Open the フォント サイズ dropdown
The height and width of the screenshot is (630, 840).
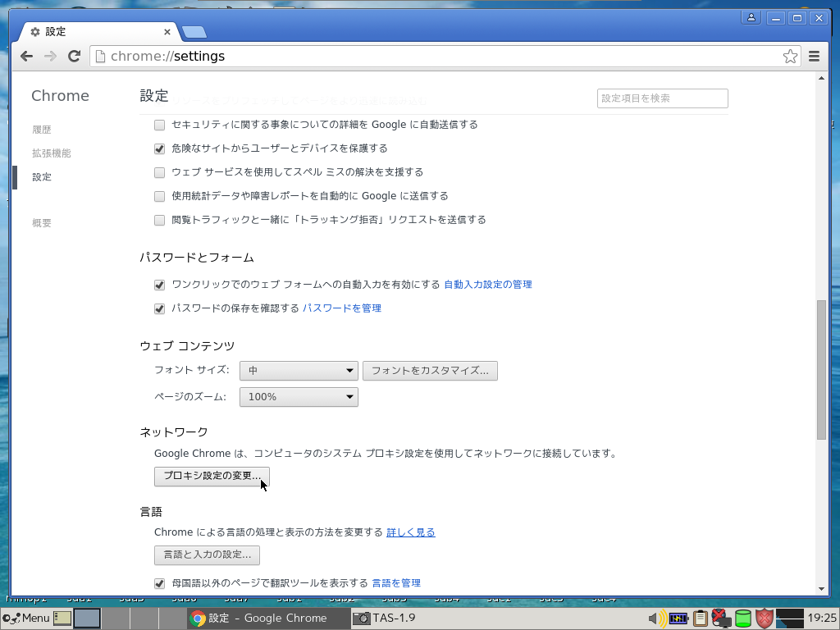[299, 370]
